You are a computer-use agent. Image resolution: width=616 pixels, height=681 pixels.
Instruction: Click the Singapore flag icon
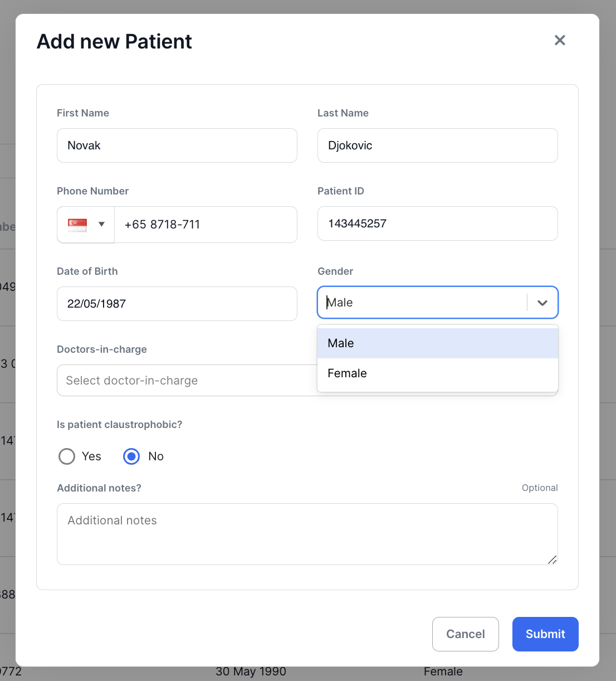[77, 225]
